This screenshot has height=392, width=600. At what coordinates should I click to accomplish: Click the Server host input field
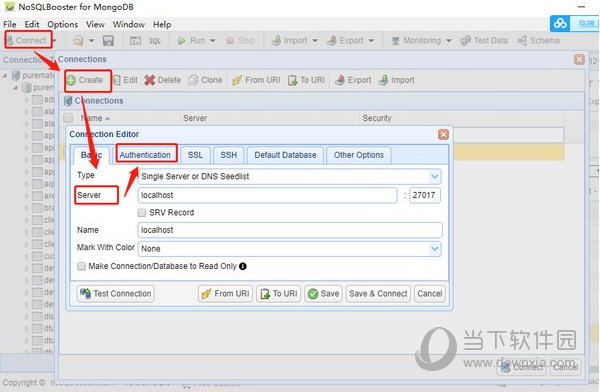click(267, 195)
